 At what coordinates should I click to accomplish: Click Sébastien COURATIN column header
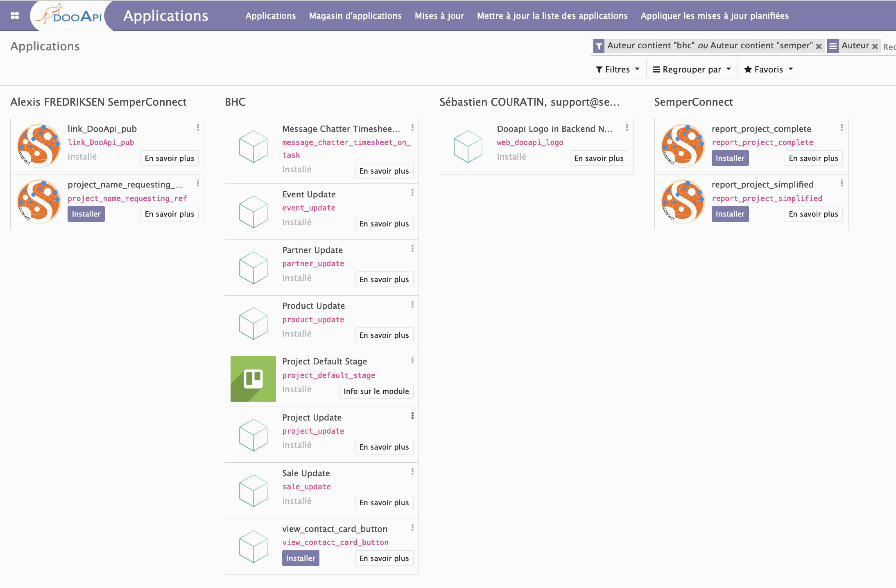point(529,102)
